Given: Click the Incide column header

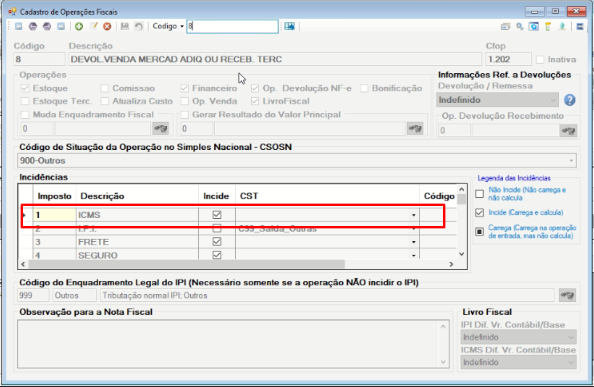Looking at the screenshot, I should point(217,196).
